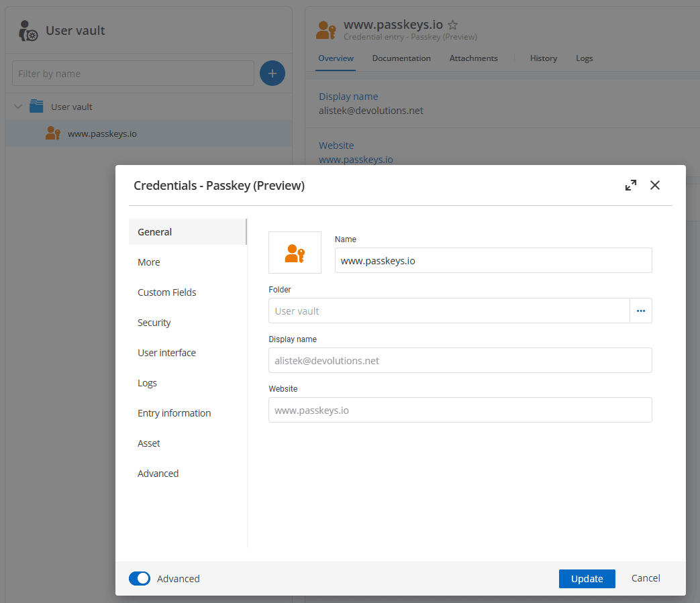This screenshot has height=603, width=700.
Task: Select www.passkeys.io entry in tree
Action: (102, 133)
